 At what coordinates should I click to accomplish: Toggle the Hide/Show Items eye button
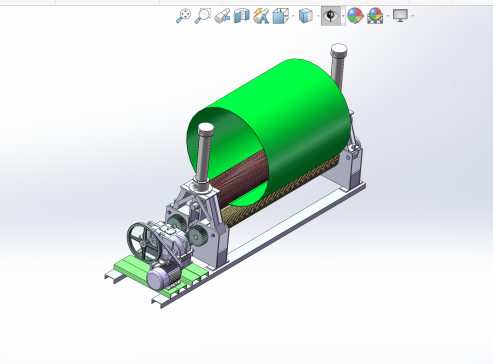[331, 16]
